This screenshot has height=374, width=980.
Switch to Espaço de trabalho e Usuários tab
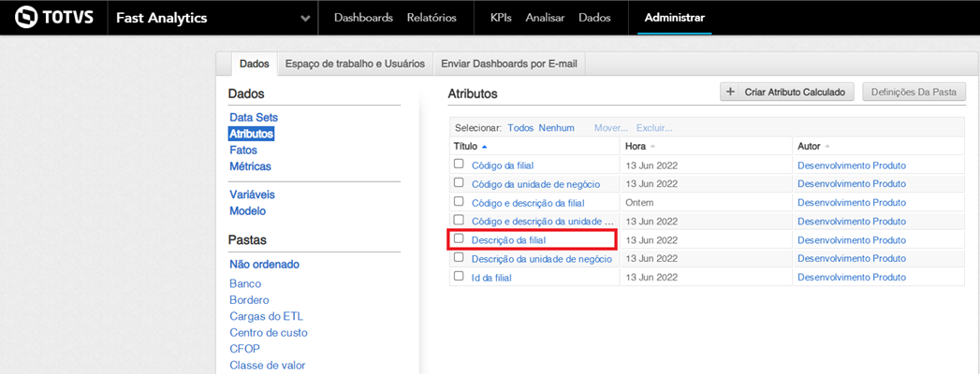click(x=355, y=64)
